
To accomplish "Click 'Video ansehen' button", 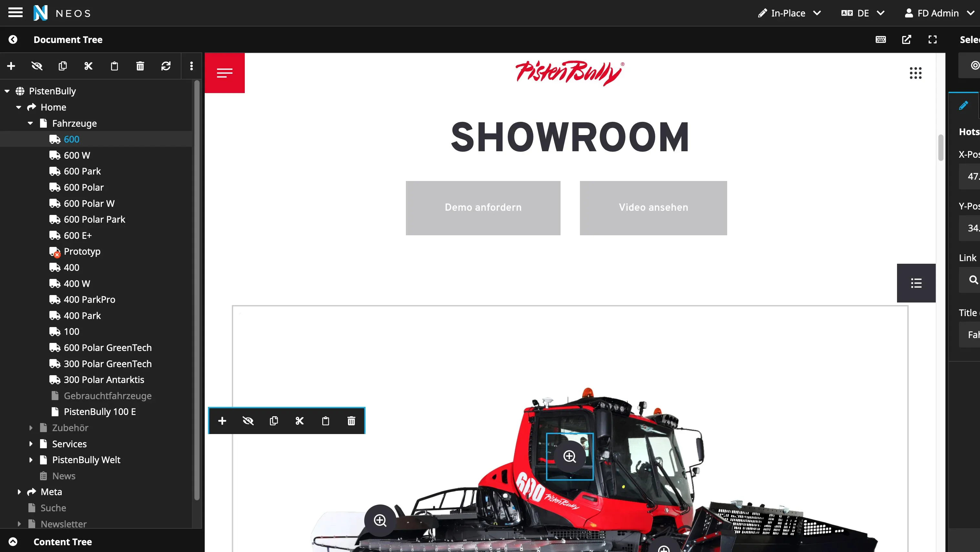I will tap(654, 207).
